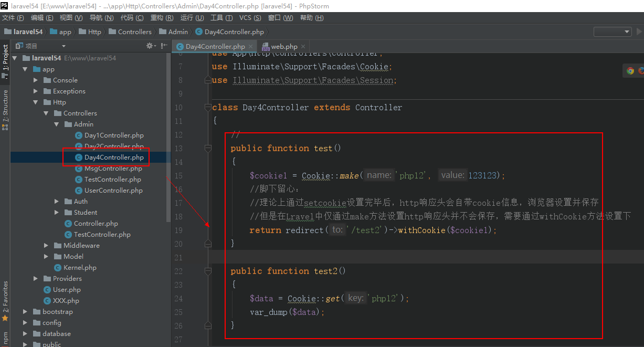This screenshot has height=347, width=644.
Task: Fold the test2() function in gutter
Action: pyautogui.click(x=208, y=271)
